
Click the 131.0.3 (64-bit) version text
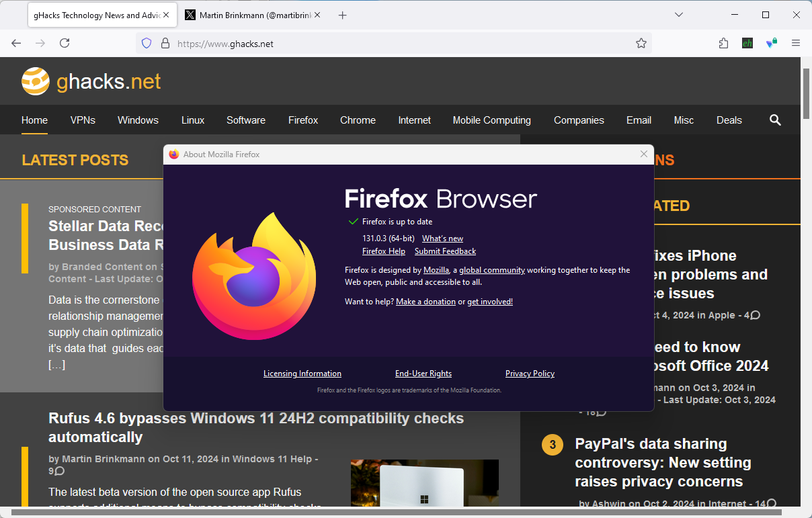(389, 239)
